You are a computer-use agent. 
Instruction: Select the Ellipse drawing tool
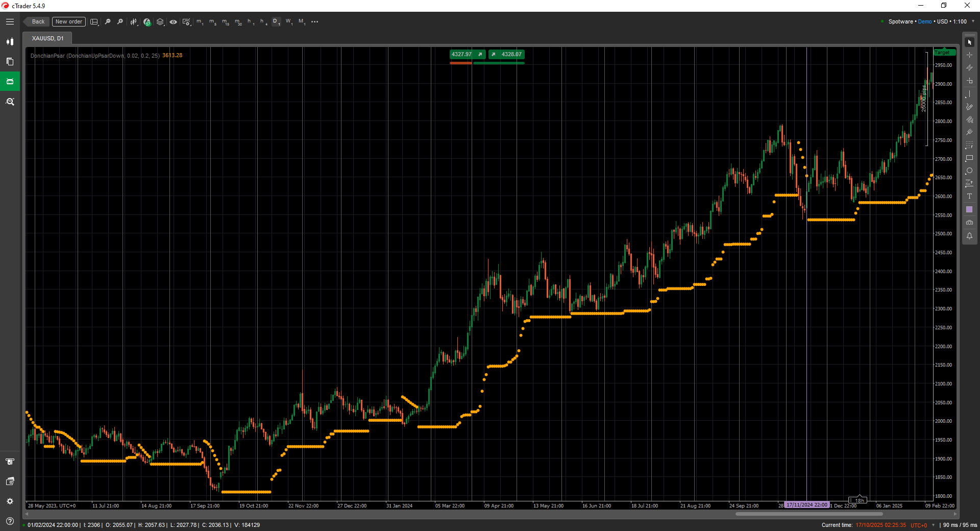[x=969, y=171]
